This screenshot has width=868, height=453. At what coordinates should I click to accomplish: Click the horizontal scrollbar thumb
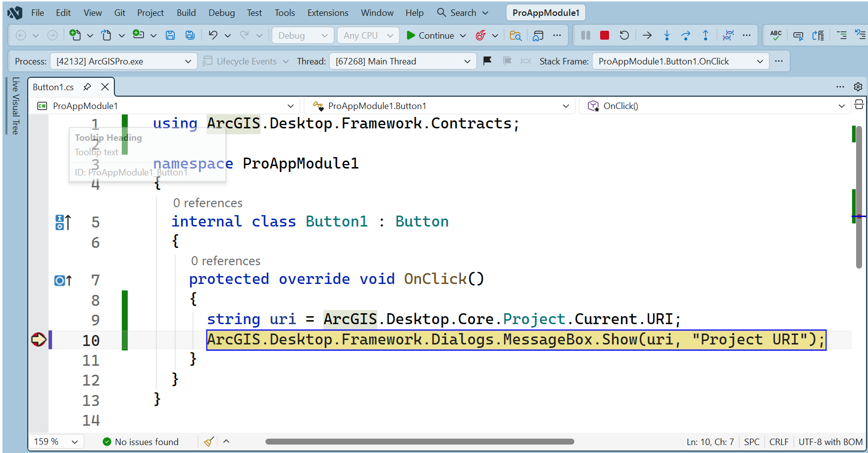(420, 442)
